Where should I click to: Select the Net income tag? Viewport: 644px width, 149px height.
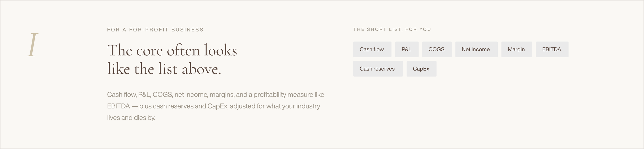pos(476,49)
